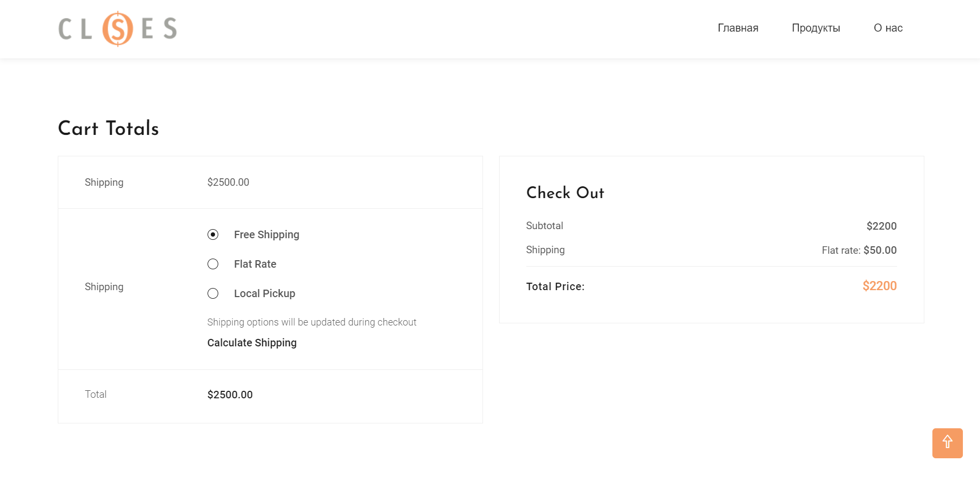Click the Subtotal $2200 amount
The width and height of the screenshot is (980, 477).
coord(881,226)
